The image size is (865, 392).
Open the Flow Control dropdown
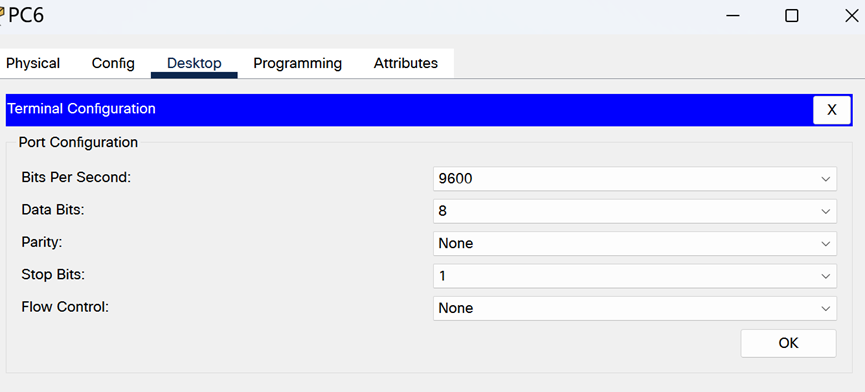coord(634,308)
